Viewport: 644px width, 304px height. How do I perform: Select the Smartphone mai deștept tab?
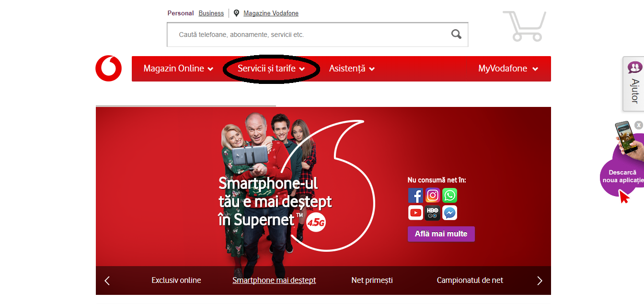pyautogui.click(x=274, y=280)
